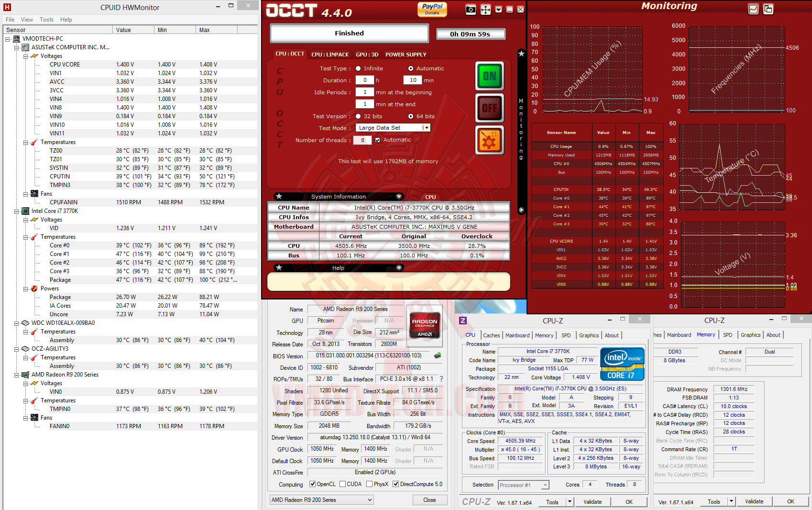Select the 32 bits test version
This screenshot has width=812, height=510.
[x=358, y=116]
